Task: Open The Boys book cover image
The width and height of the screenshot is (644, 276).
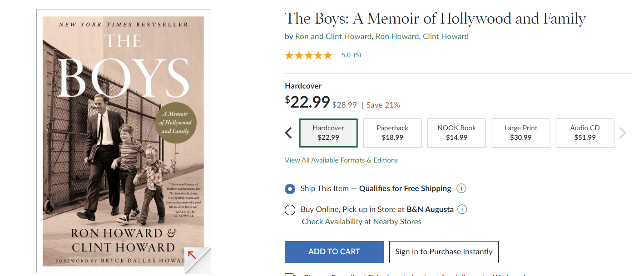Action: pyautogui.click(x=123, y=136)
